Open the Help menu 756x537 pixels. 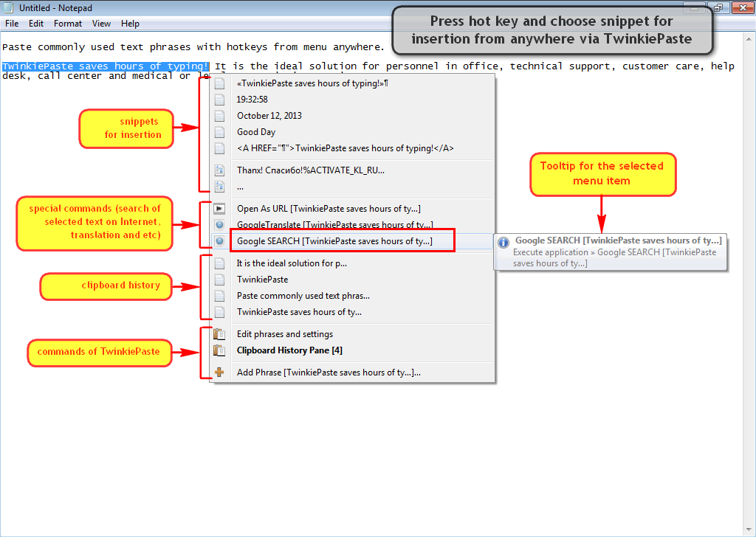click(130, 24)
